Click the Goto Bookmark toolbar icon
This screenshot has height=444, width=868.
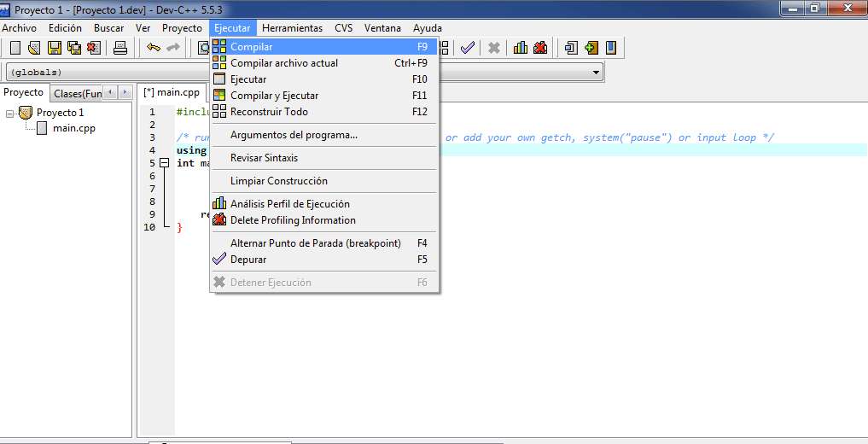tap(610, 48)
